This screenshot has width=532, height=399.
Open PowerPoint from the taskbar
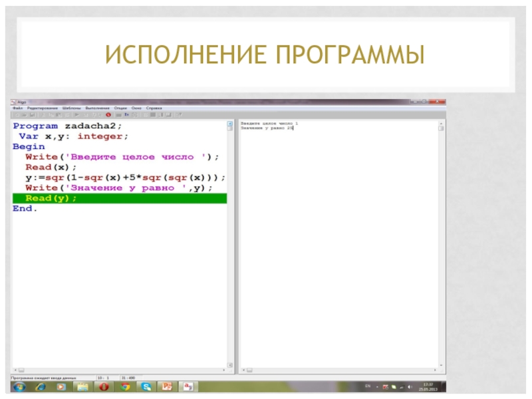(167, 387)
